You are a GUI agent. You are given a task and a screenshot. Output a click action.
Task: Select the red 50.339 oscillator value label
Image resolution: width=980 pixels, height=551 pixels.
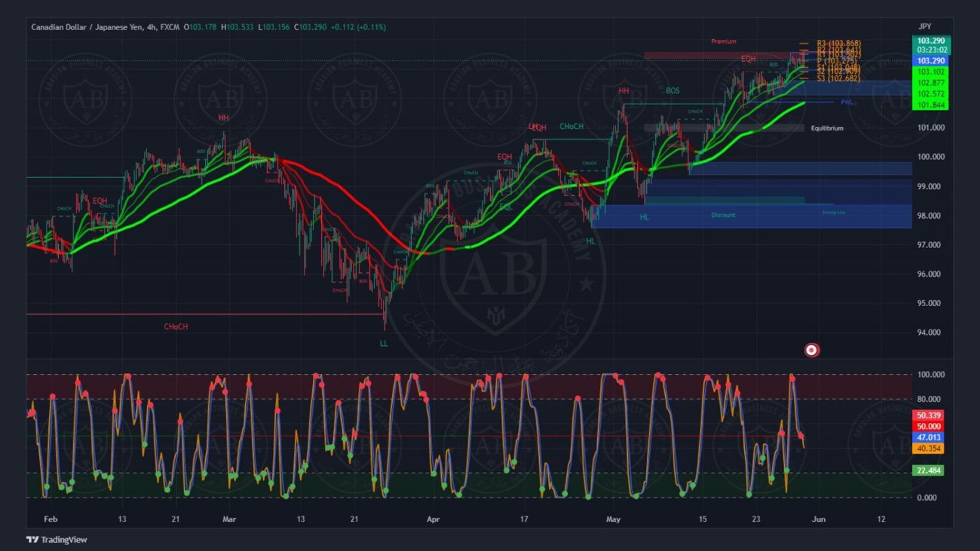(928, 415)
